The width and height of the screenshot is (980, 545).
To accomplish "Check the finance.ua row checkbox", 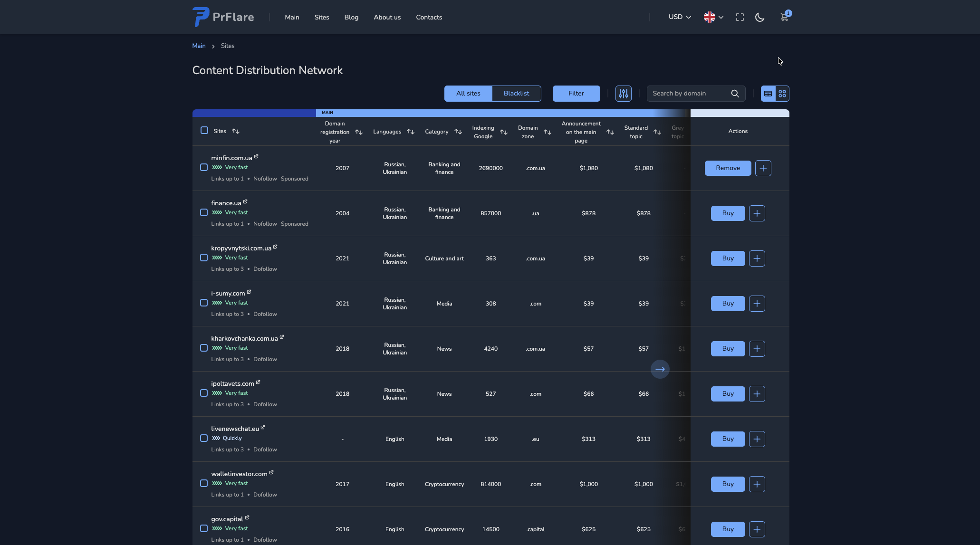I will (x=204, y=212).
